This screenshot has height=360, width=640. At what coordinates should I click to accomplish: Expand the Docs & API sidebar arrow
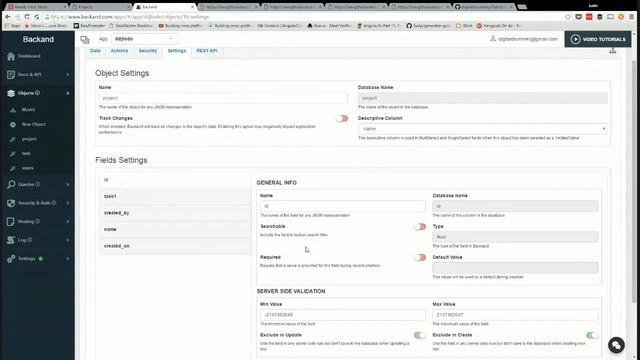click(68, 75)
